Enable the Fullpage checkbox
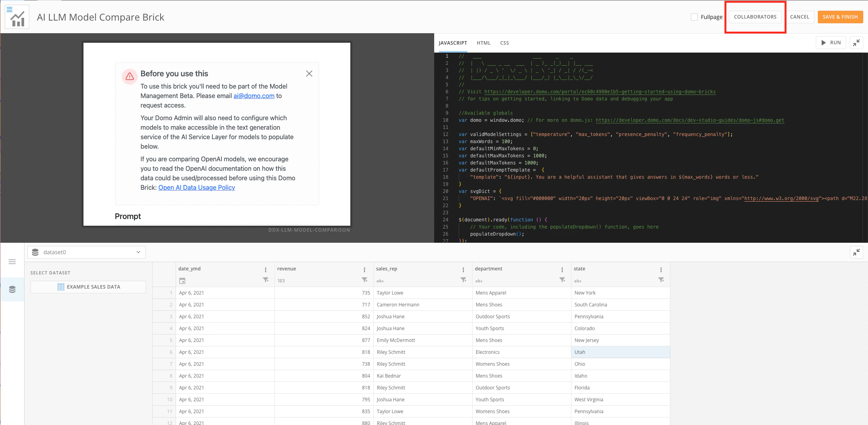Screen dimensions: 868x425 pos(694,17)
